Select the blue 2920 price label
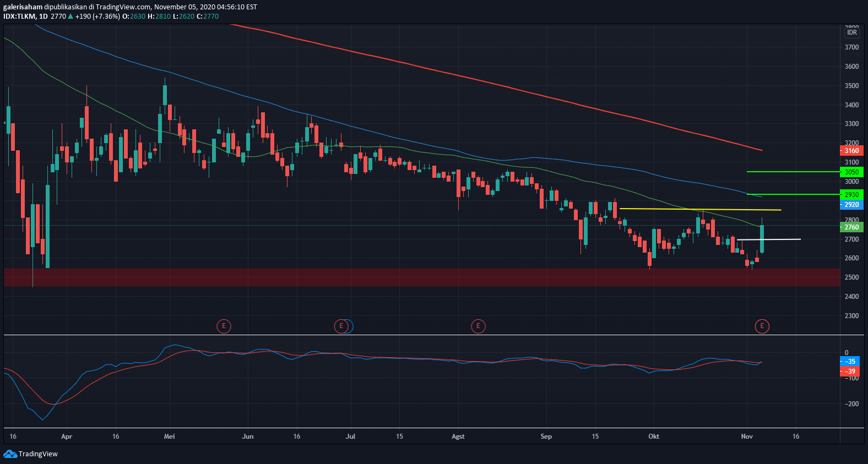Screen dimensions: 868x464 (851, 205)
